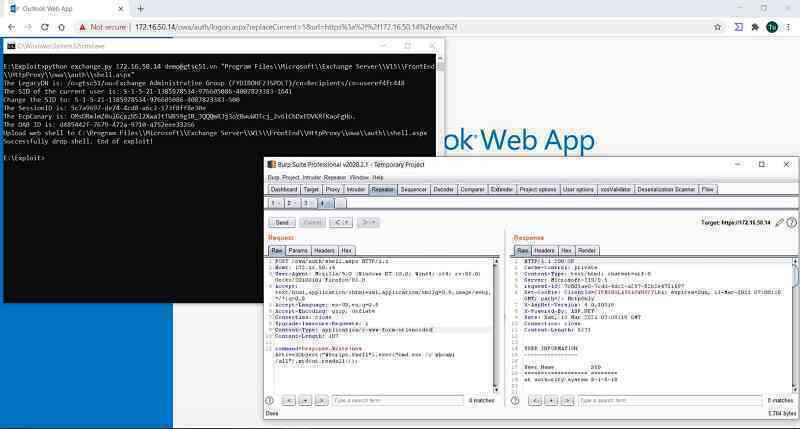This screenshot has width=800, height=429.
Task: Open request search options dropdown
Action: pyautogui.click(x=305, y=400)
